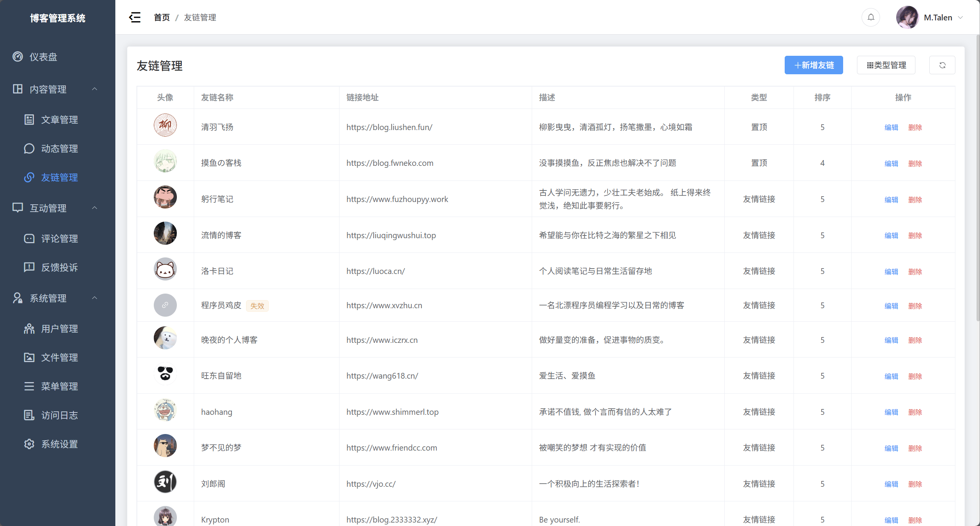Select the 系统设置 gear icon
The image size is (980, 526).
(x=29, y=444)
